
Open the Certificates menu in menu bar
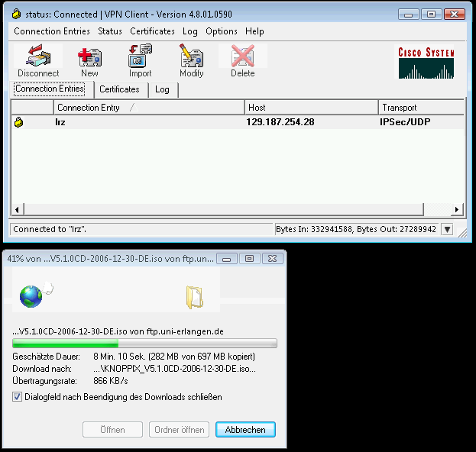point(152,31)
